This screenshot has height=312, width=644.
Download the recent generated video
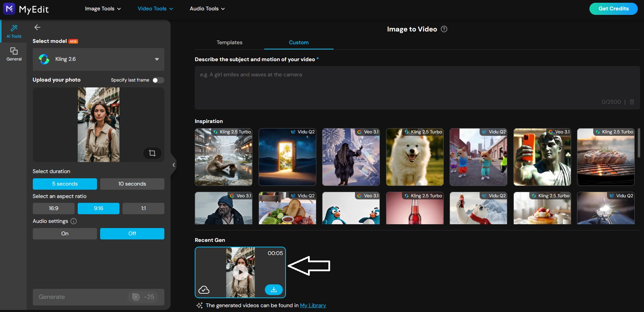point(274,290)
